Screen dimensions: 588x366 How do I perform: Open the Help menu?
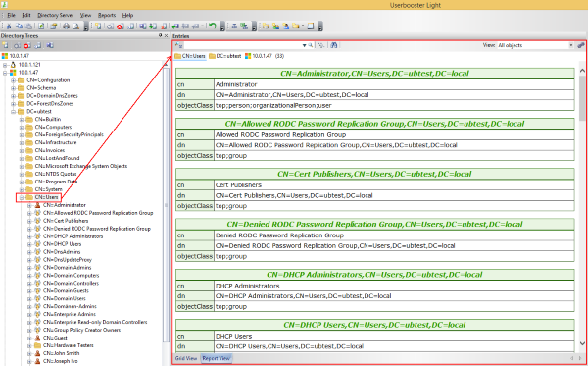(127, 16)
